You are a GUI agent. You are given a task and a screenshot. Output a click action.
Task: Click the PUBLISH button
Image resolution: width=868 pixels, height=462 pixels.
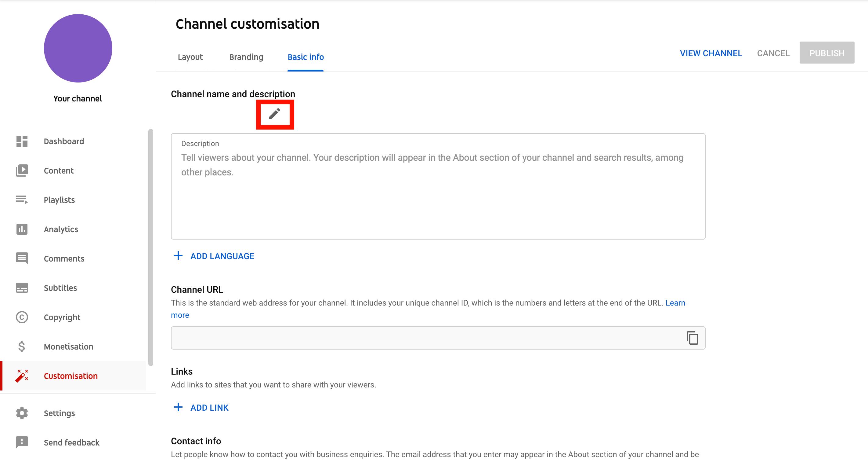[827, 52]
